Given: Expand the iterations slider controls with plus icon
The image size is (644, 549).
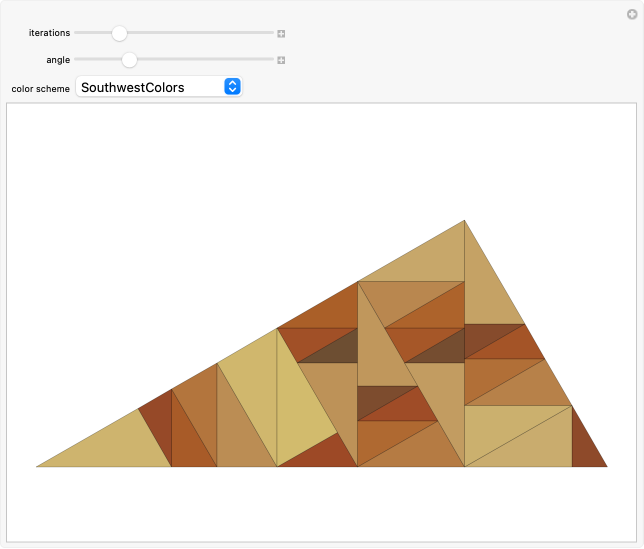Looking at the screenshot, I should coord(281,33).
